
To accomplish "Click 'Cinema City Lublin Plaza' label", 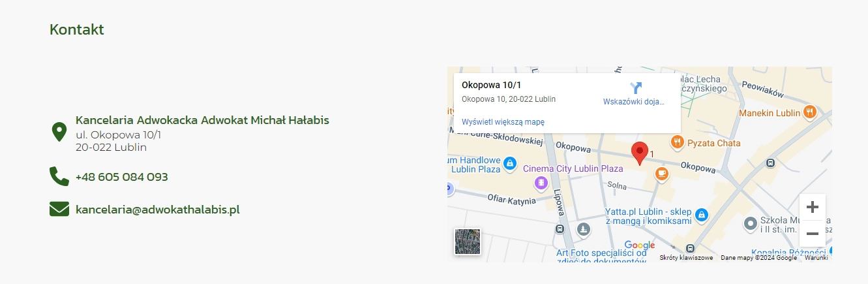I will pos(574,168).
